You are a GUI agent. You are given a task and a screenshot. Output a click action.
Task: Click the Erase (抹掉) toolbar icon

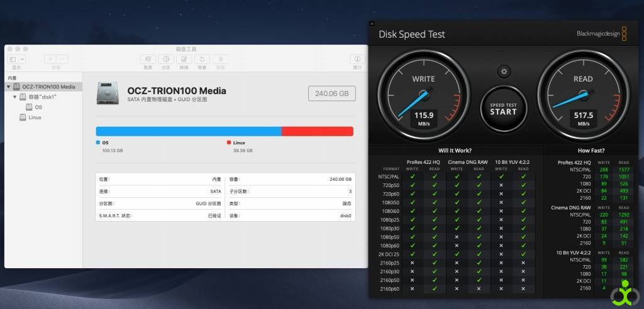tap(184, 59)
